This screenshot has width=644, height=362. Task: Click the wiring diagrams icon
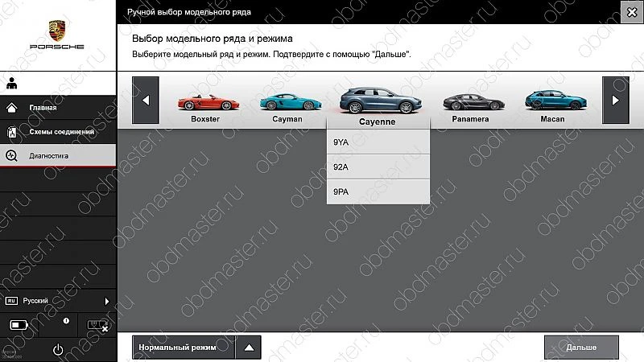click(x=12, y=132)
